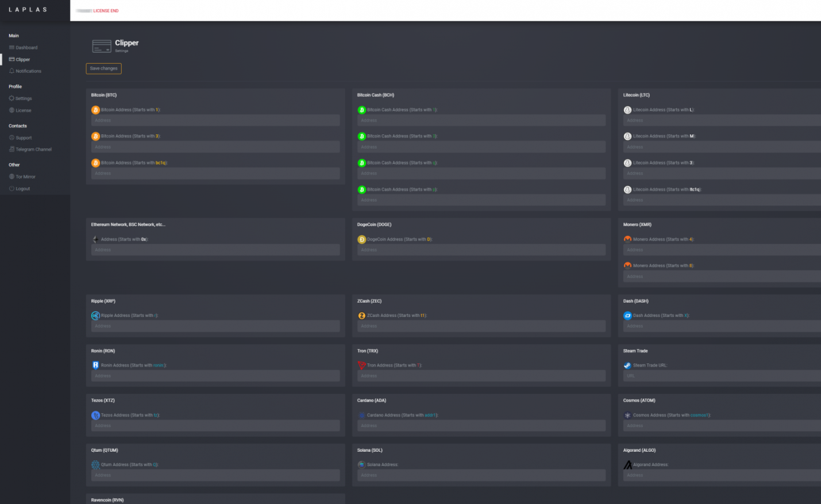Click the Cosmos atom icon
The width and height of the screenshot is (821, 504).
[x=627, y=415]
